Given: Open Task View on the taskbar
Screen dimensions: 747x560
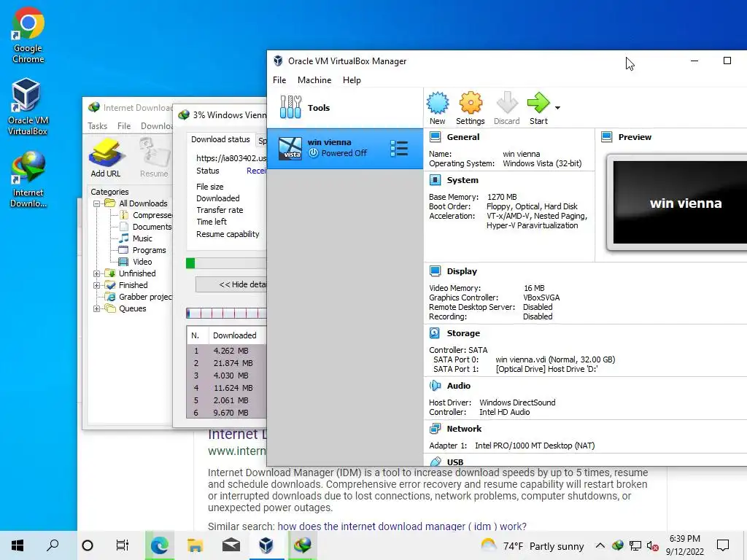Looking at the screenshot, I should pyautogui.click(x=123, y=545).
